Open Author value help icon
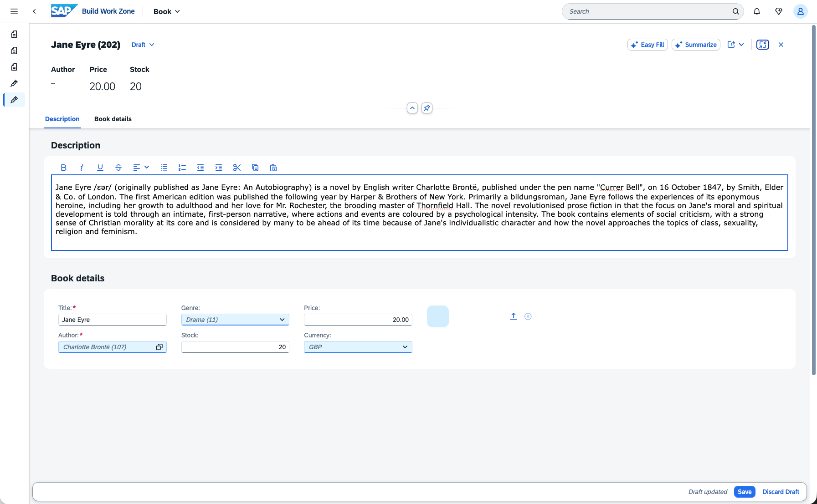This screenshot has height=504, width=817. pos(159,347)
